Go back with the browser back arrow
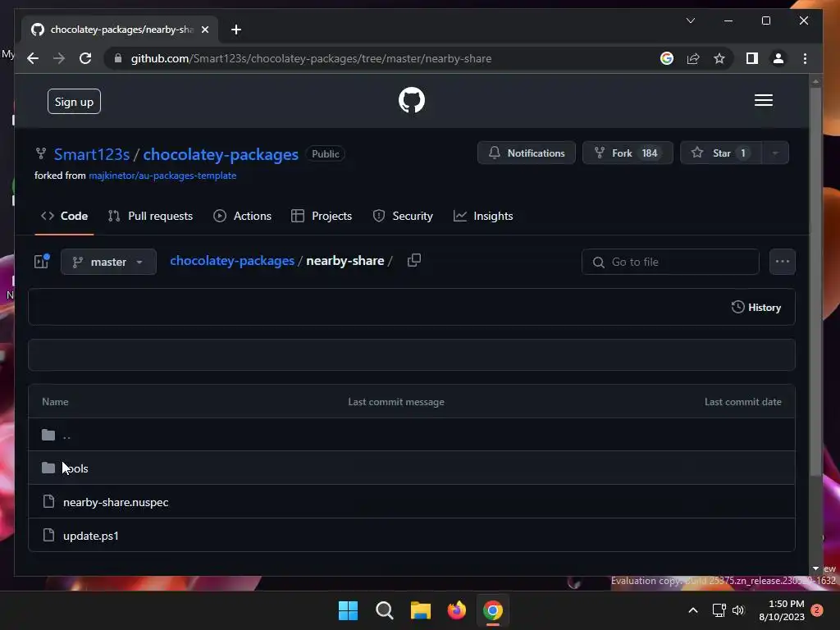This screenshot has width=840, height=630. [x=33, y=58]
